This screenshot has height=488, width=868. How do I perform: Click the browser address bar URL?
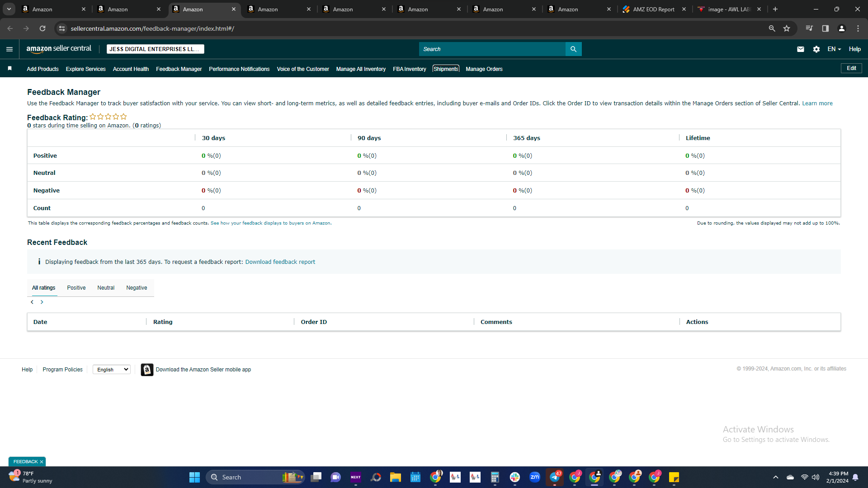click(x=152, y=28)
